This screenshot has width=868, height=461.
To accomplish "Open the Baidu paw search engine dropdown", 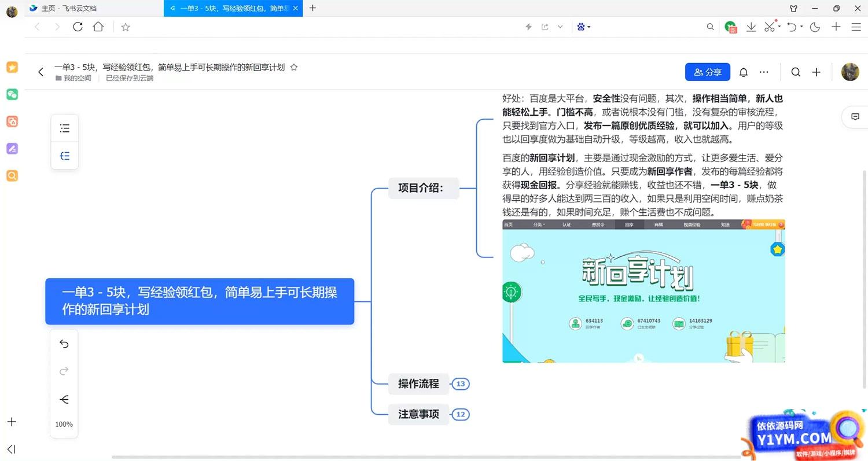I will (x=583, y=27).
